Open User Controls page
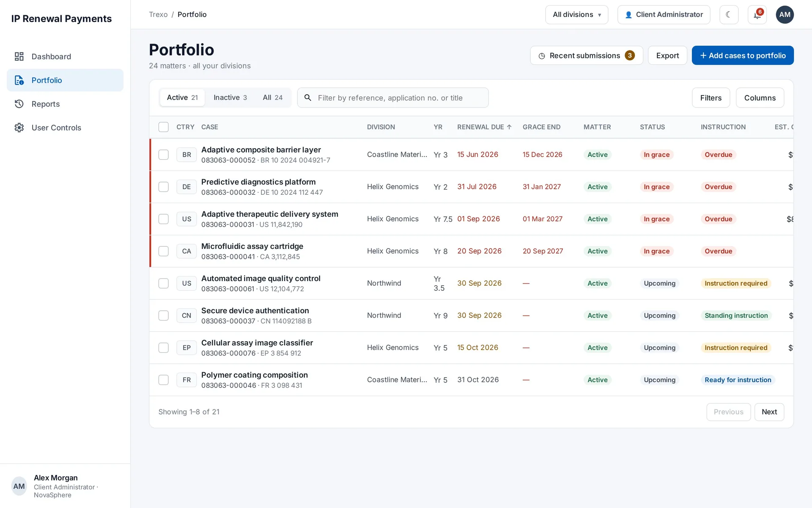The height and width of the screenshot is (508, 812). 65,127
